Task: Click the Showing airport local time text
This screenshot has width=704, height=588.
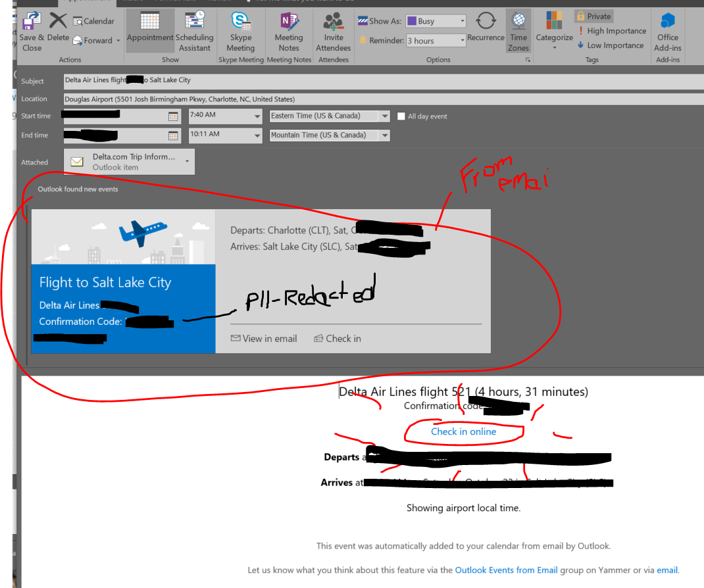Action: (x=463, y=508)
